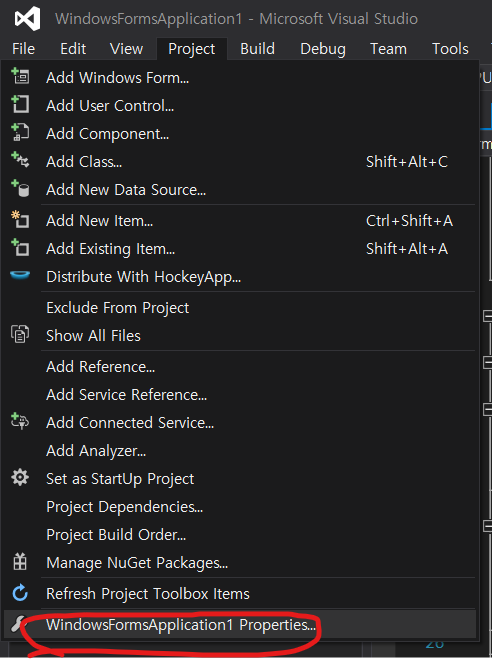Select Manage NuGet Packages...

(x=239, y=563)
